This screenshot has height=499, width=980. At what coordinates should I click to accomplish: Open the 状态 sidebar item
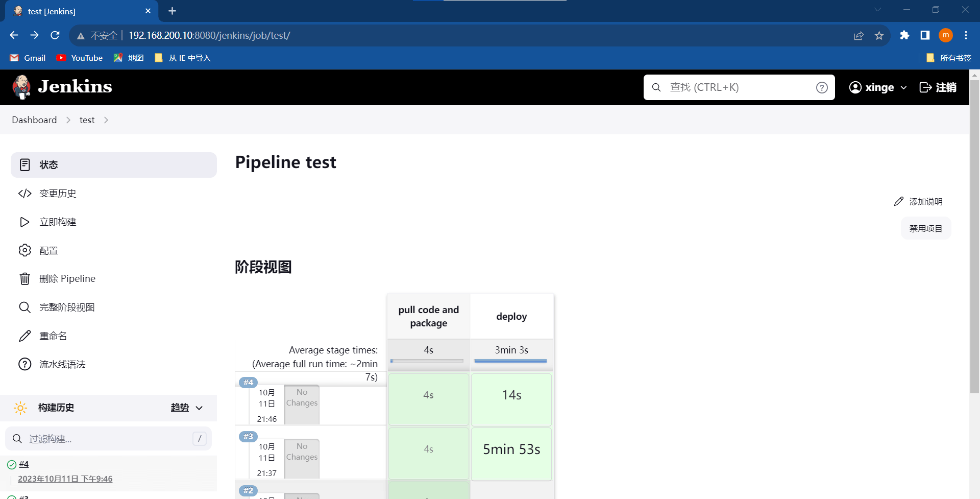point(114,165)
